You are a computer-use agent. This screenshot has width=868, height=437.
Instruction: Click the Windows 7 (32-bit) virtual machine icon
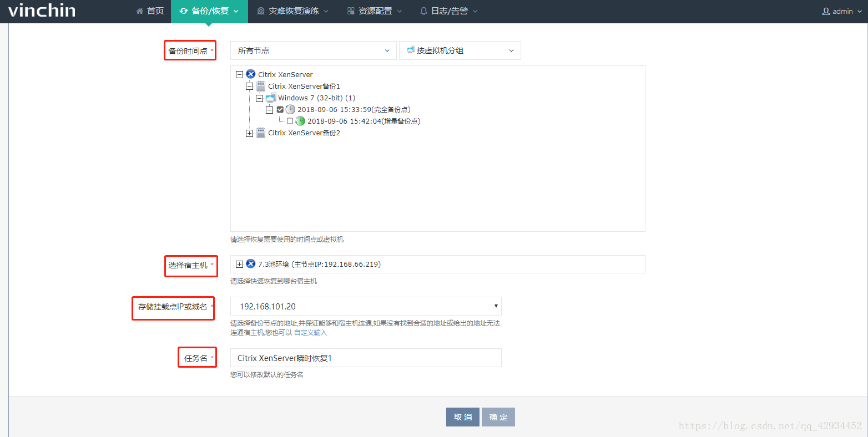pyautogui.click(x=270, y=98)
